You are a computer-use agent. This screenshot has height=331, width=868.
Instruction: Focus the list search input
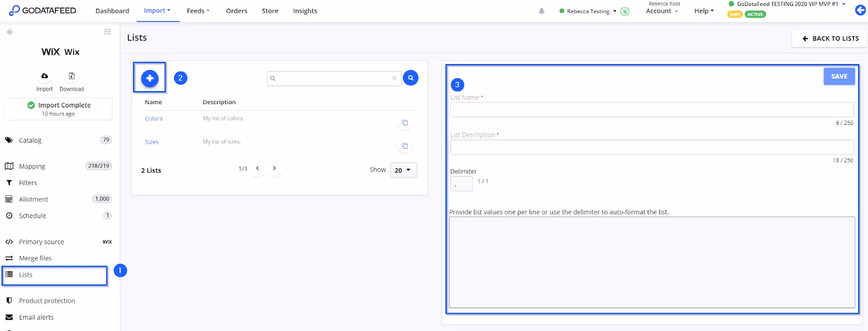click(334, 78)
